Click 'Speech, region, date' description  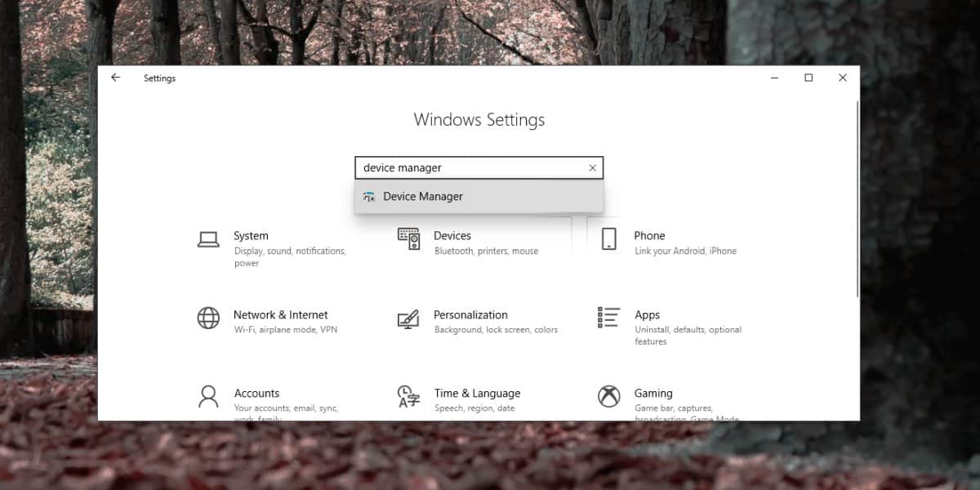coord(474,408)
